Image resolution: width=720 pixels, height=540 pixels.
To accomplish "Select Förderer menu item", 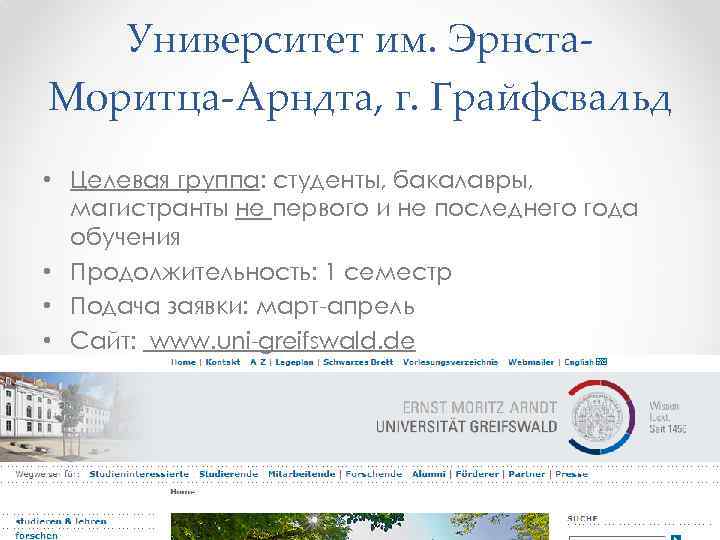I will point(477,474).
